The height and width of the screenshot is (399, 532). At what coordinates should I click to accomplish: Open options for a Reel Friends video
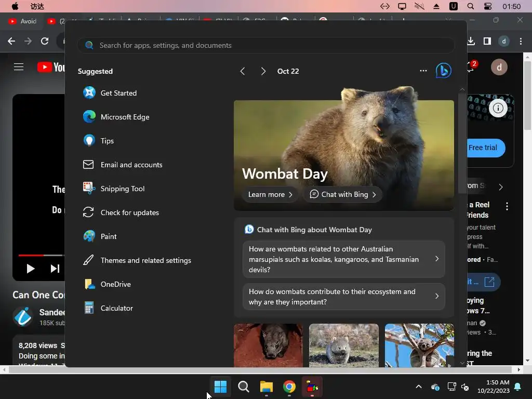tap(507, 206)
